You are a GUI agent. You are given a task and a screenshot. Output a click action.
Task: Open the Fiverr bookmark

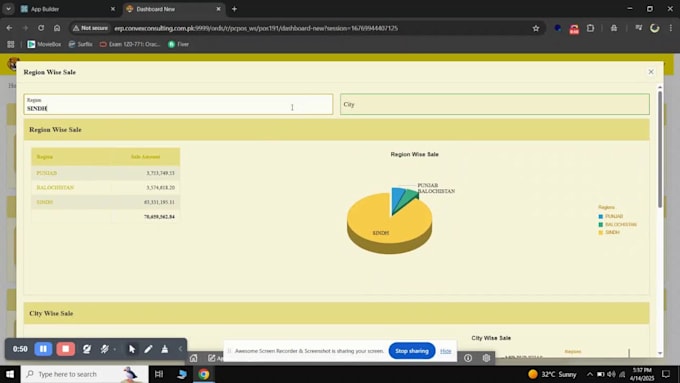(179, 44)
